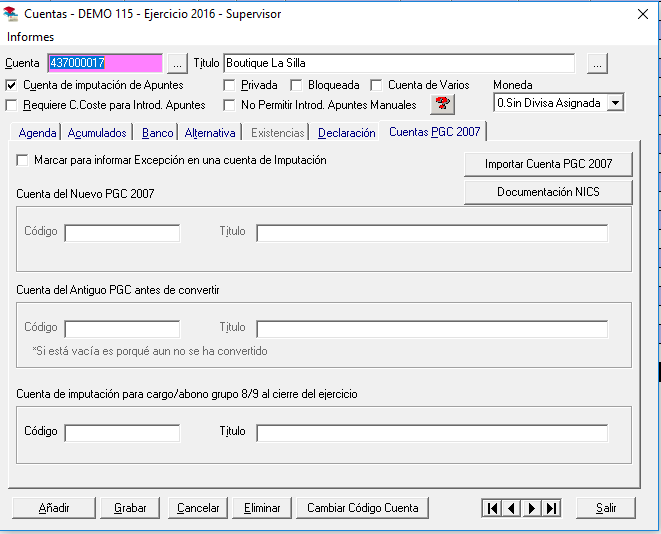Screen dimensions: 661x534
Task: Click the application icon in title bar
Action: click(12, 14)
